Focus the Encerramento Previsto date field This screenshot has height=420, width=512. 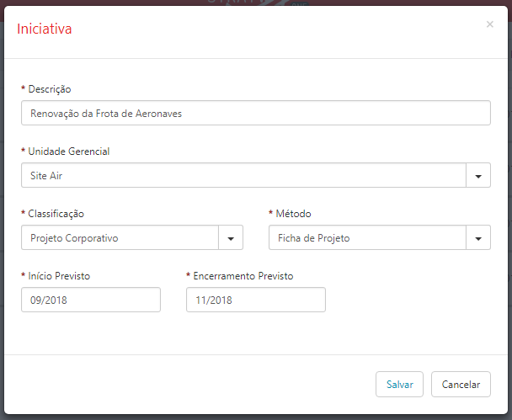point(256,300)
